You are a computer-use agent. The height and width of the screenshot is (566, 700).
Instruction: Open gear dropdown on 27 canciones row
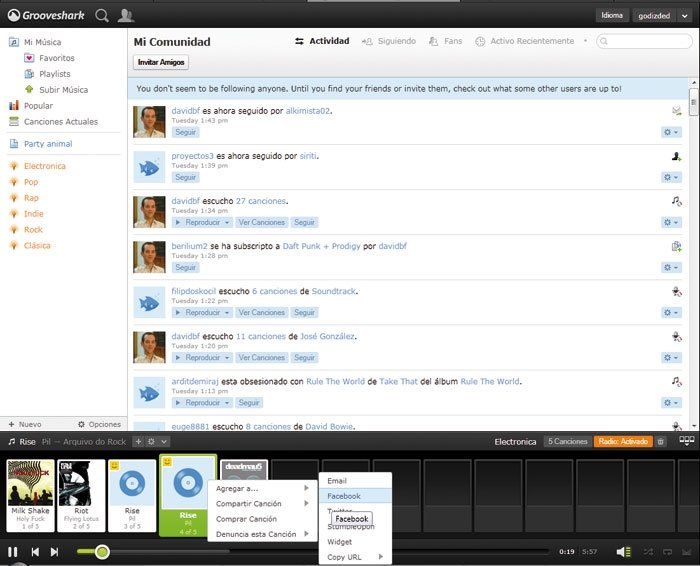(x=671, y=222)
